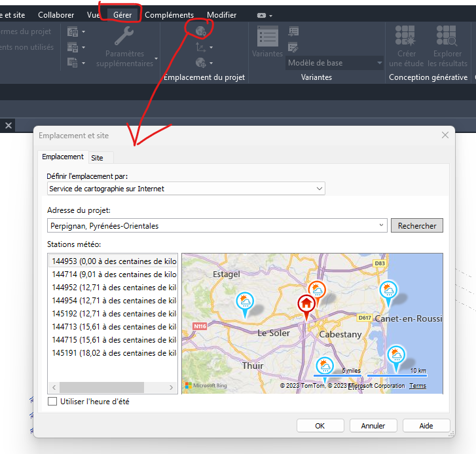Select weather station 144713
The height and width of the screenshot is (454, 476).
tap(113, 327)
